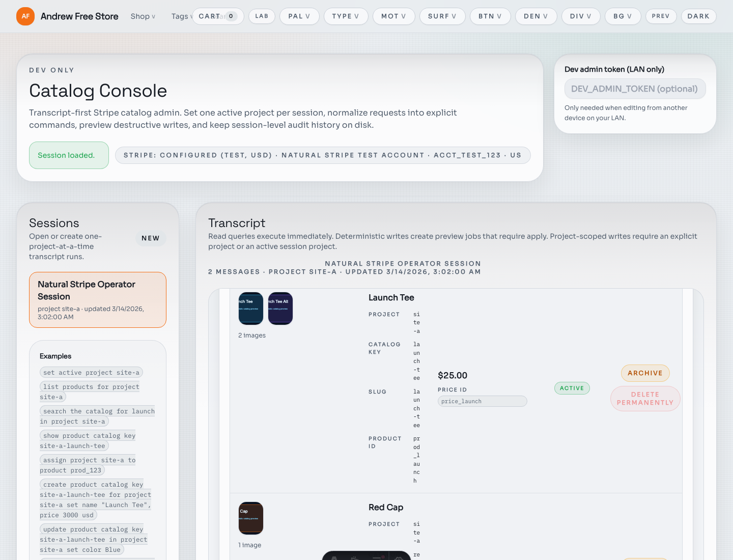Click the AF store logo icon
733x560 pixels.
[25, 16]
